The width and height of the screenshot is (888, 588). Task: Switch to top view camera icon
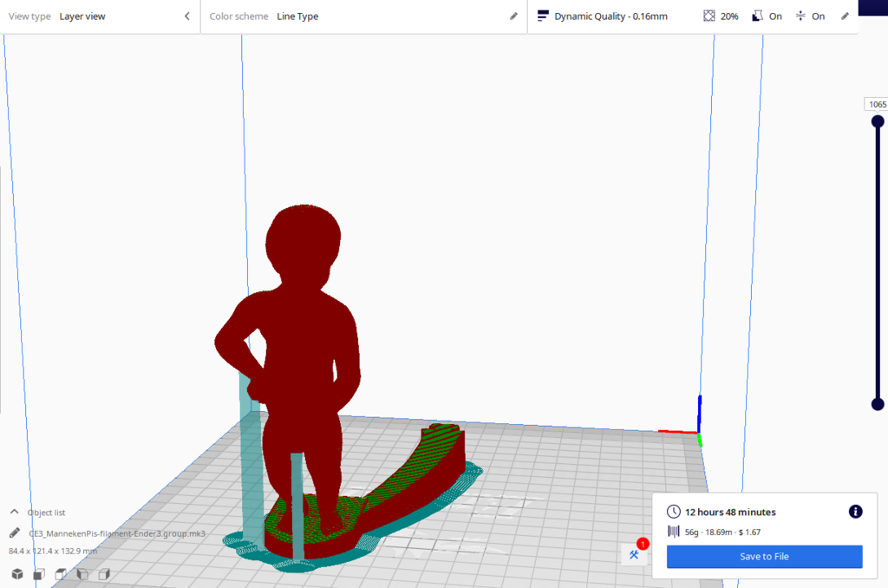point(61,574)
